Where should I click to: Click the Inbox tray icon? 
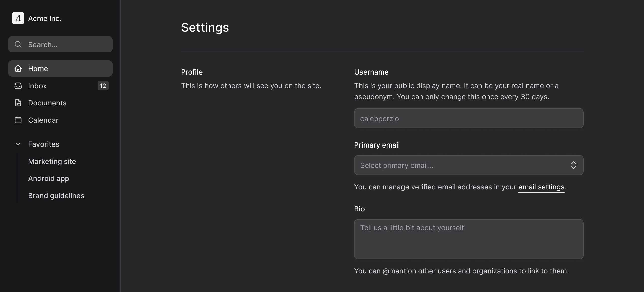tap(18, 86)
